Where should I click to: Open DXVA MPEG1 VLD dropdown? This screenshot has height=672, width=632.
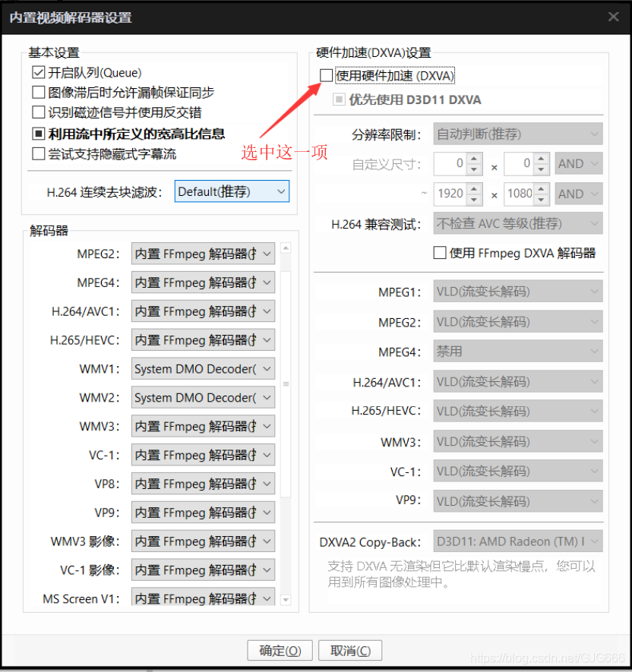click(518, 292)
